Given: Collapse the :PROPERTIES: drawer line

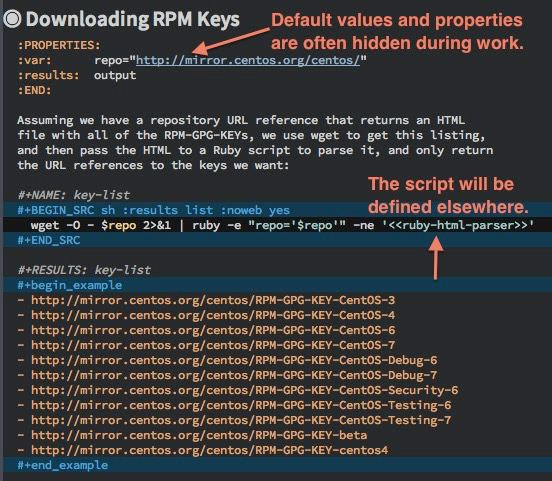Looking at the screenshot, I should (59, 45).
